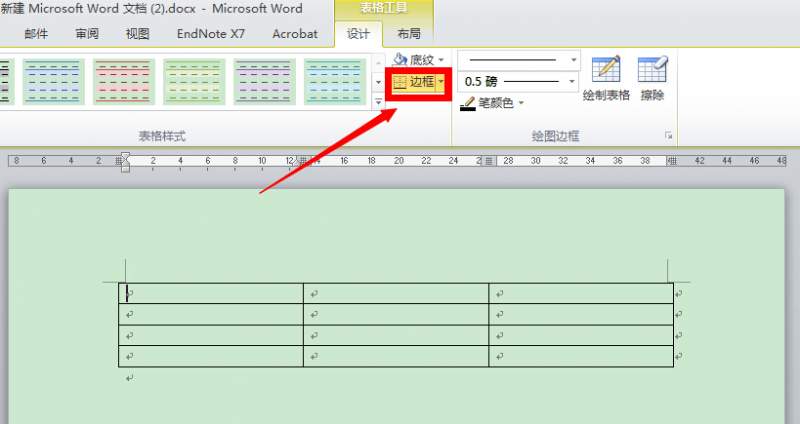The image size is (800, 424).
Task: Apply the aqua dashed table style
Action: tap(335, 82)
